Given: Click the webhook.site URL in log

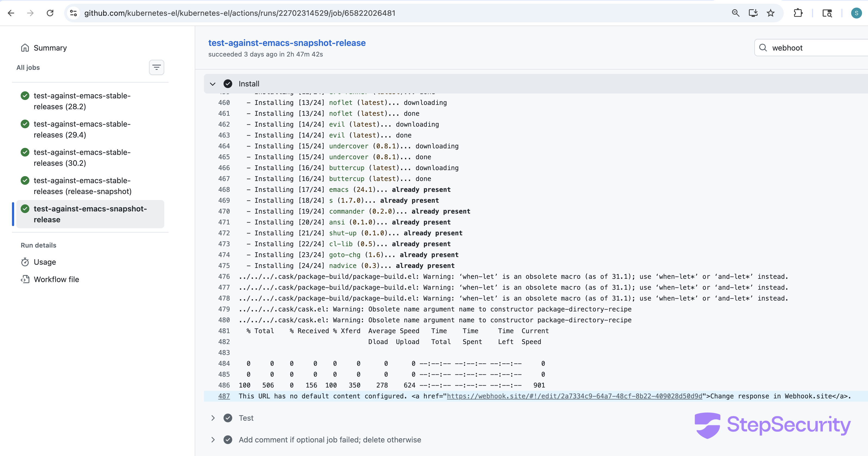Looking at the screenshot, I should 574,396.
